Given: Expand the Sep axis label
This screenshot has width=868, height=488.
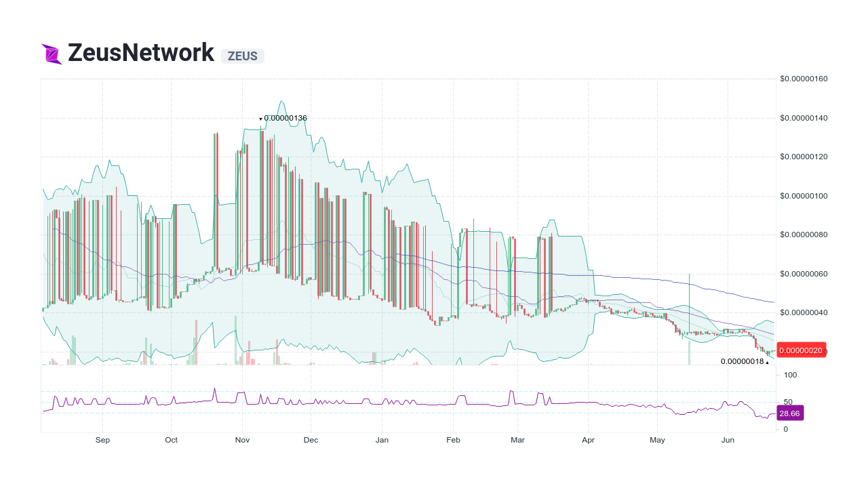Looking at the screenshot, I should tap(103, 440).
